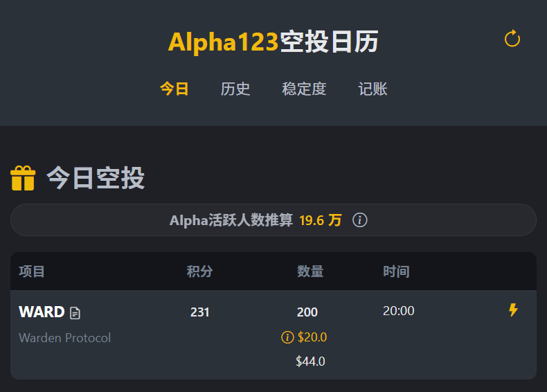This screenshot has width=547, height=392.
Task: Click the Warden Protocol subtitle
Action: (64, 338)
